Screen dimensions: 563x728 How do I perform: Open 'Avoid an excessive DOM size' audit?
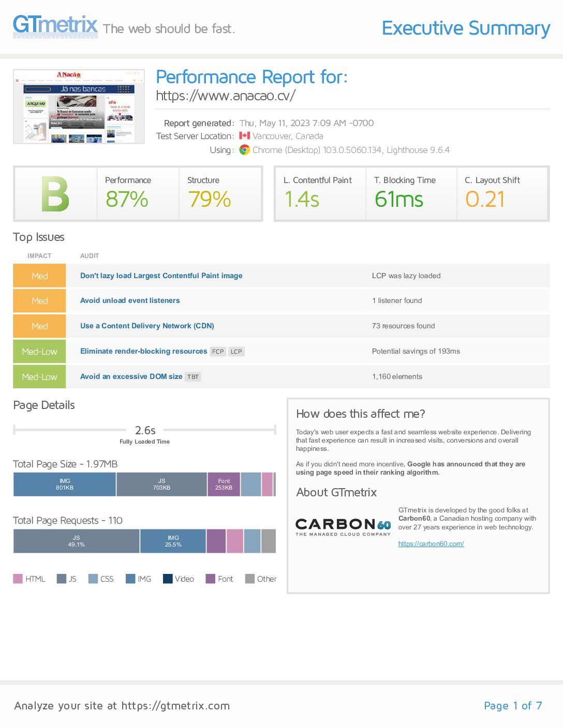[131, 376]
